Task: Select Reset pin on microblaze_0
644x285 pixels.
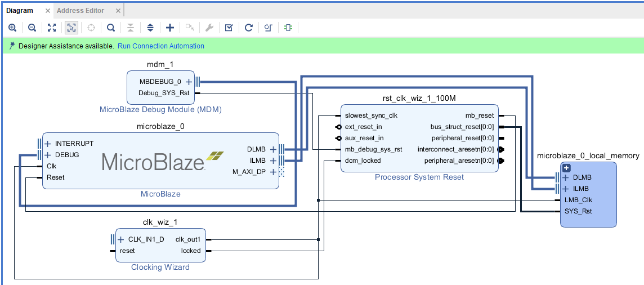Action: pos(55,177)
